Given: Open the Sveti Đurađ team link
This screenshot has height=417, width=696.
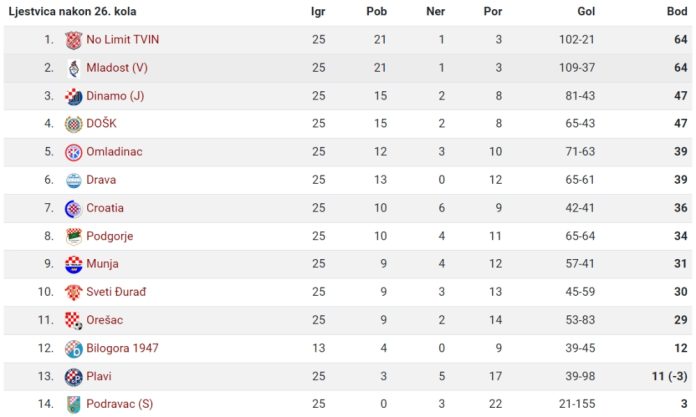Looking at the screenshot, I should coord(116,292).
